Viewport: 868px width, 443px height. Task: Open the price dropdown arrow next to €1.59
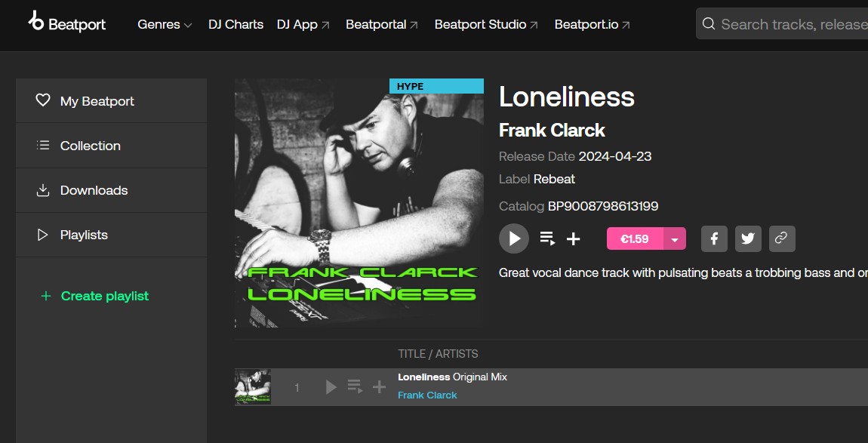tap(675, 238)
